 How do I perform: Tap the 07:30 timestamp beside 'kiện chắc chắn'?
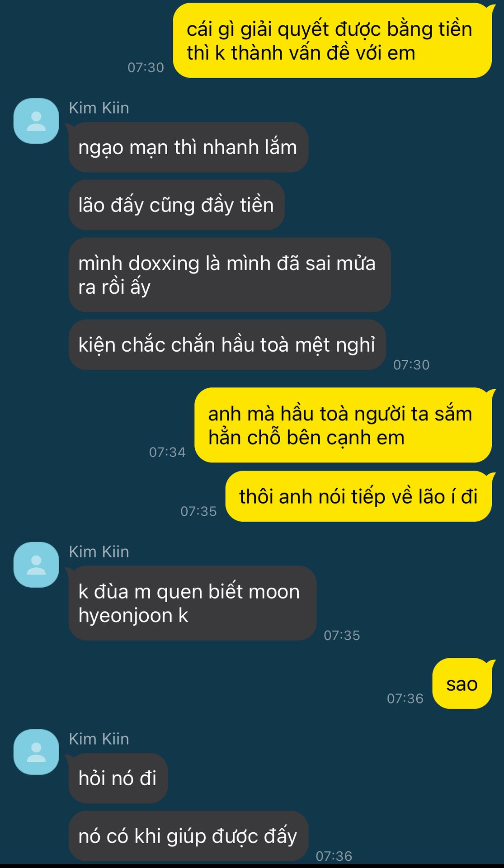click(411, 365)
